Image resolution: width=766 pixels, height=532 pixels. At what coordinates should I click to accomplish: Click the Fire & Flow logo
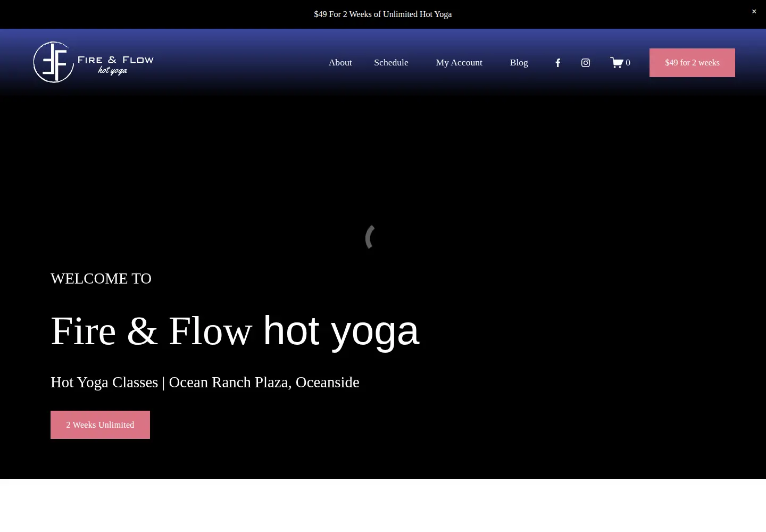coord(94,62)
